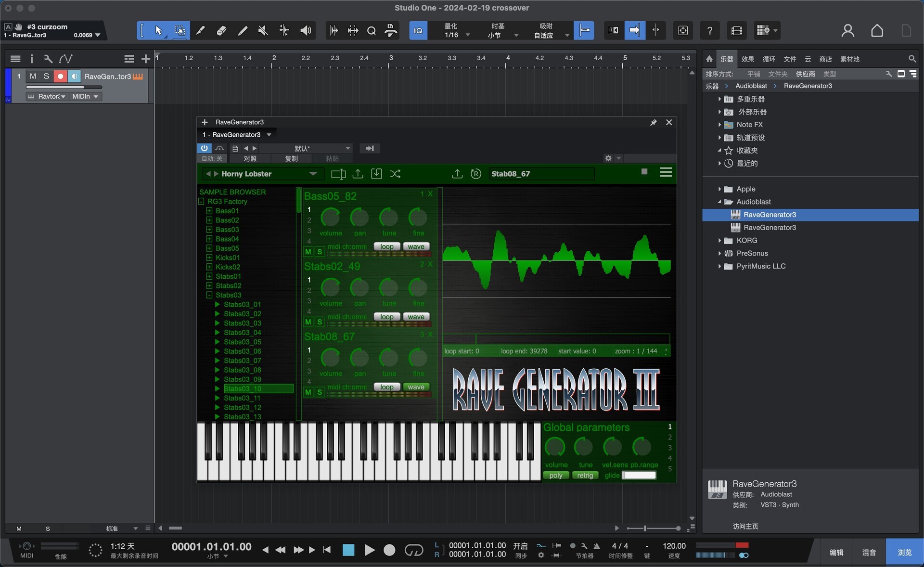
Task: Open the RaveGenerator hamburger menu
Action: (666, 172)
